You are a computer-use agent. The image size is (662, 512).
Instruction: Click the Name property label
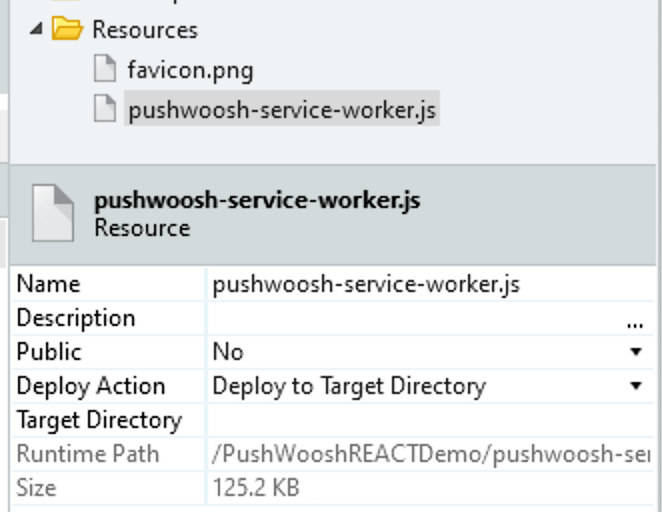click(x=49, y=284)
